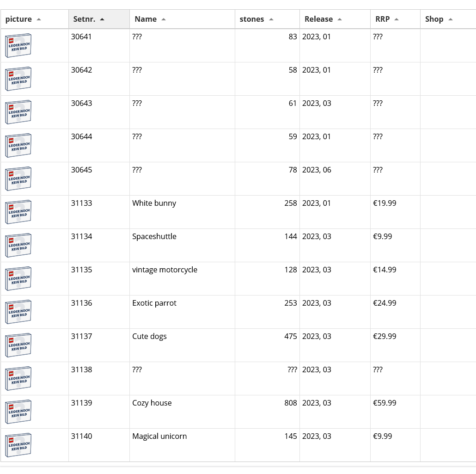The width and height of the screenshot is (476, 474).
Task: Select the Magical unicorn placeholder picture
Action: pyautogui.click(x=18, y=445)
